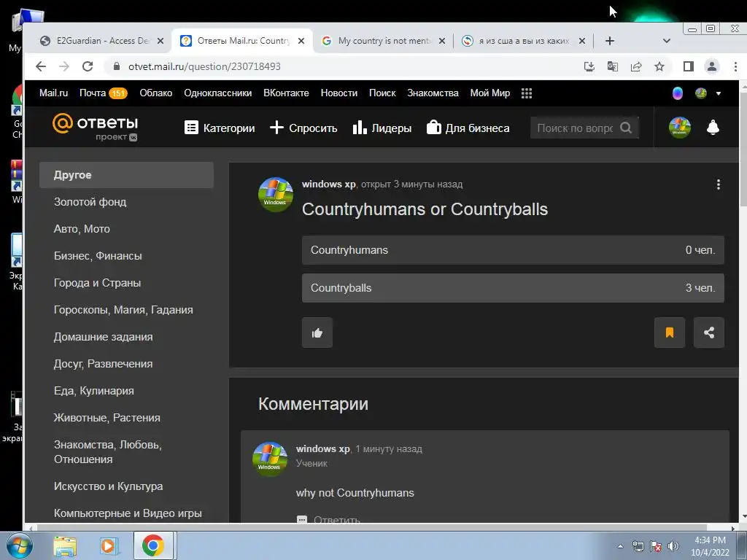The width and height of the screenshot is (747, 560).
Task: Select the Еда, Кулинария category
Action: click(94, 391)
